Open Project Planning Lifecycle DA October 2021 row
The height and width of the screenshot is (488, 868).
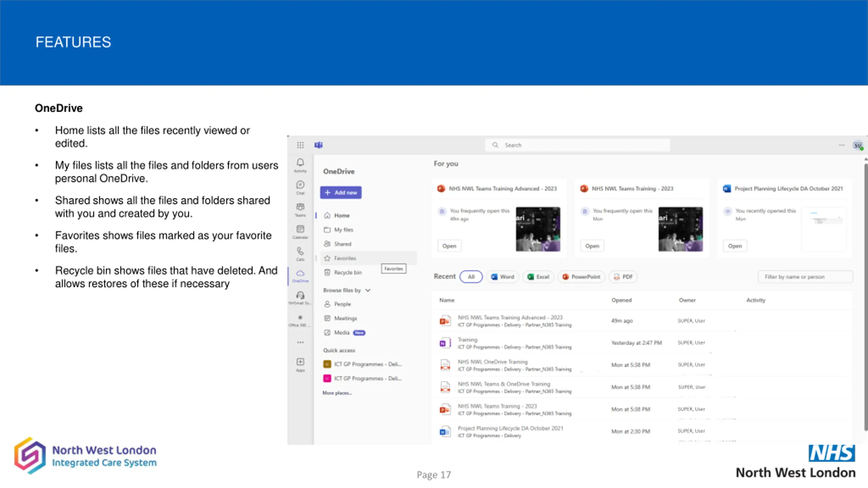pos(642,431)
